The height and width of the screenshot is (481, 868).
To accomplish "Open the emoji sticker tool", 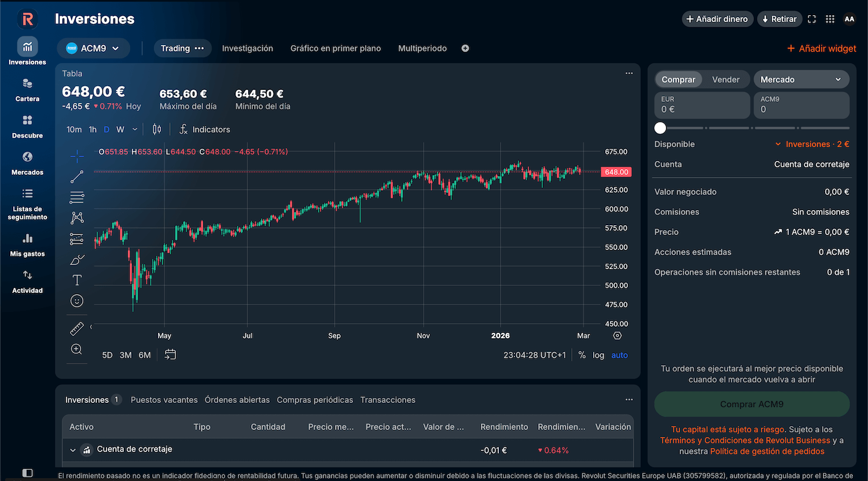I will [x=77, y=301].
